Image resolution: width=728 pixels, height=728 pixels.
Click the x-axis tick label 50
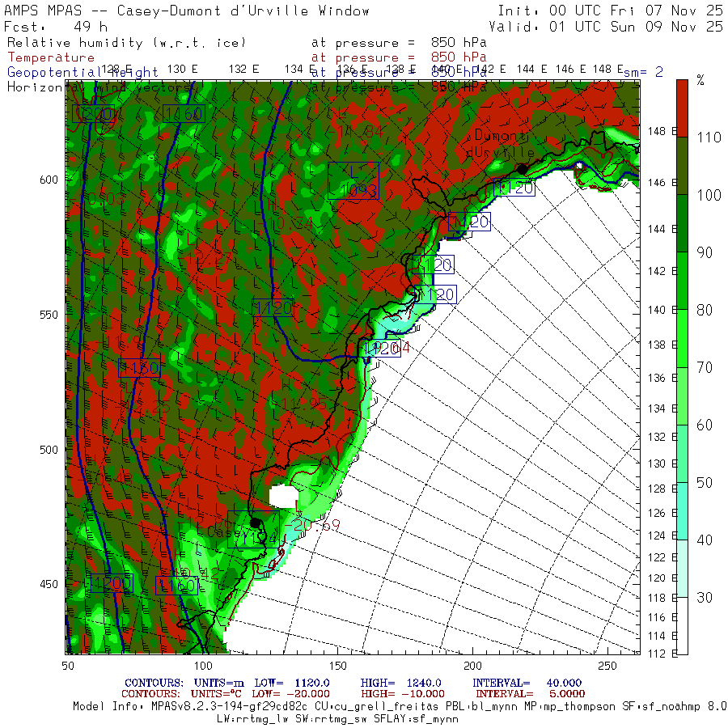[68, 666]
